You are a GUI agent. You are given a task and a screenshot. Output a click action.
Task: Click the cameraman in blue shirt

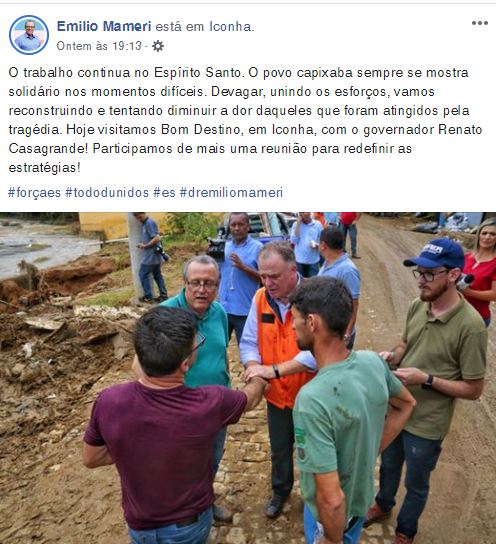(239, 271)
